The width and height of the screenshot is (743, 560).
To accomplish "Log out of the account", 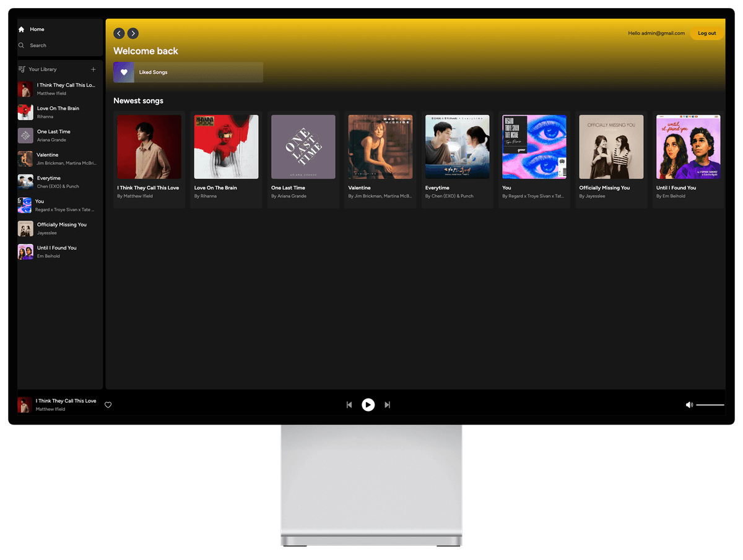I will tap(706, 33).
